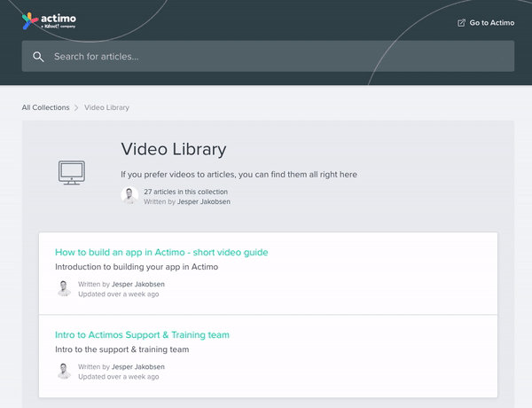Screen dimensions: 532x408
Task: Open How to build an app in Actimo article
Action: coord(161,252)
